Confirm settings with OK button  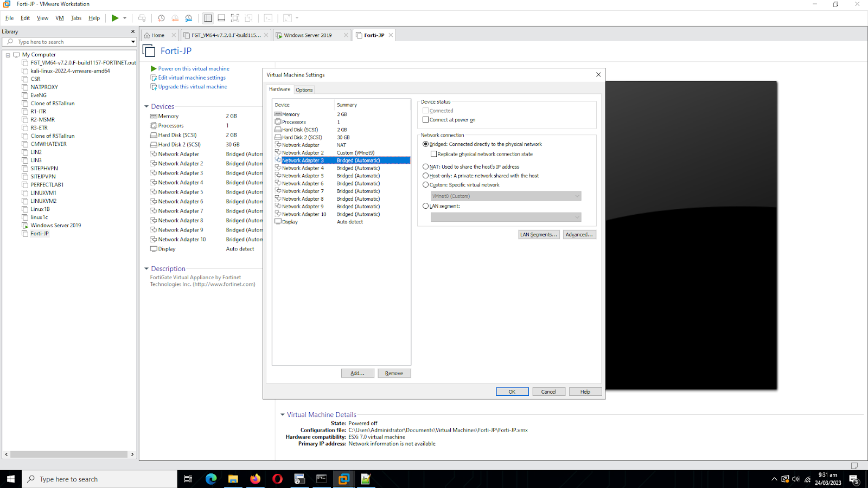click(512, 392)
